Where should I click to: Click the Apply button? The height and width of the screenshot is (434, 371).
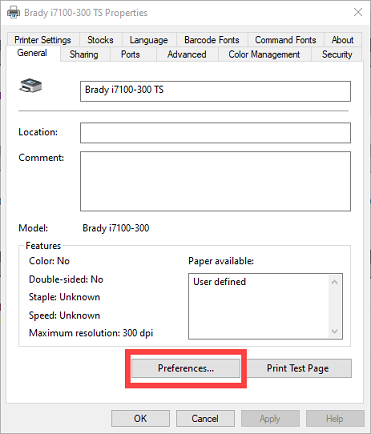point(270,419)
